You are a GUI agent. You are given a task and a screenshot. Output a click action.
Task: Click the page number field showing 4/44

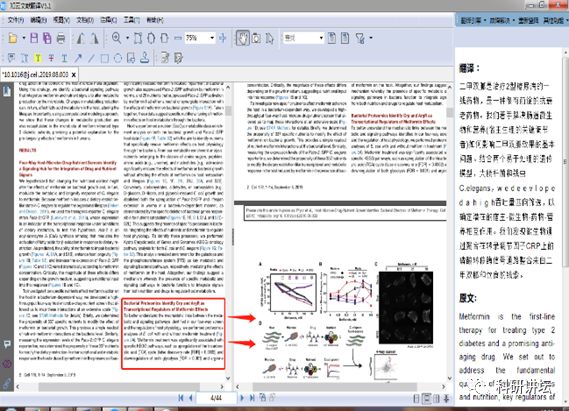pos(216,398)
